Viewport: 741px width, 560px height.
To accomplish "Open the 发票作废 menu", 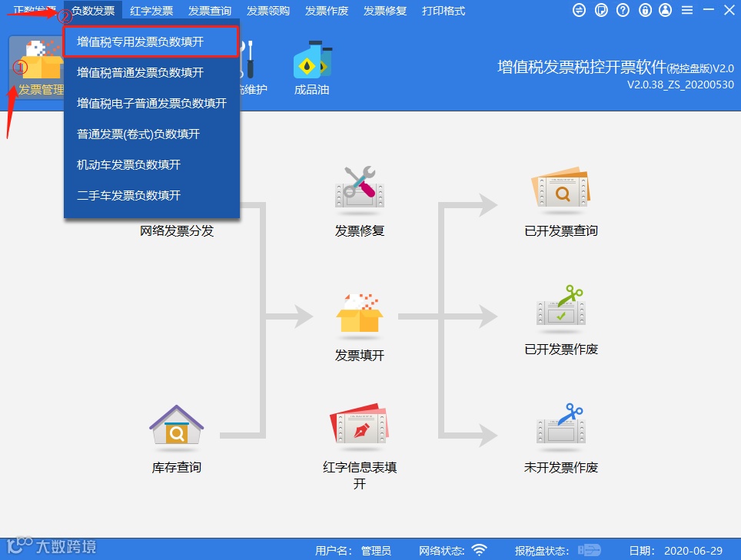I will (327, 11).
